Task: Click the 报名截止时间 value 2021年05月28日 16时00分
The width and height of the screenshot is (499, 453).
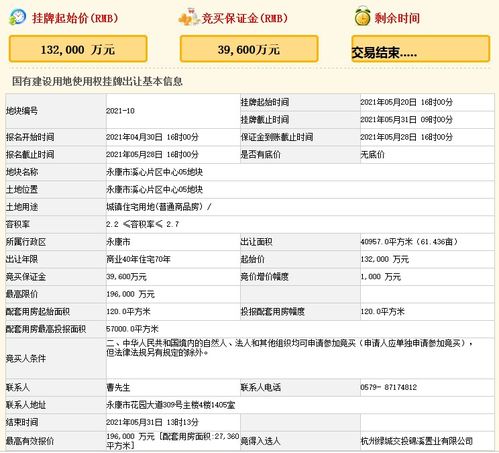Action: click(152, 155)
